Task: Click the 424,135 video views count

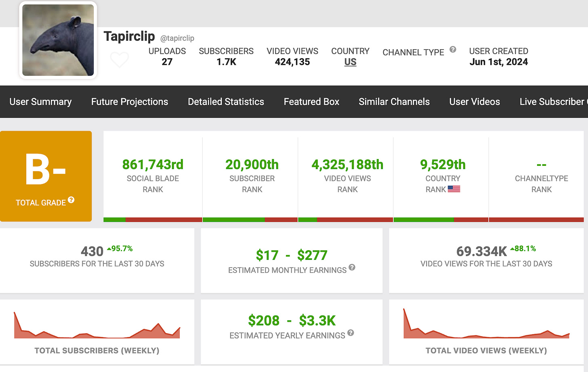Action: point(292,62)
